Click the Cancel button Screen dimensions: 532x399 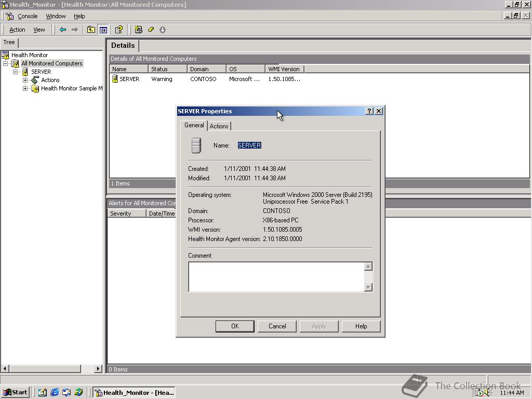click(x=277, y=326)
